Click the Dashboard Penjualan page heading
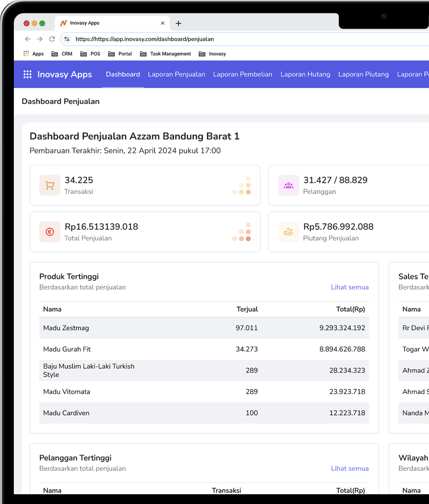This screenshot has height=504, width=429. (61, 101)
